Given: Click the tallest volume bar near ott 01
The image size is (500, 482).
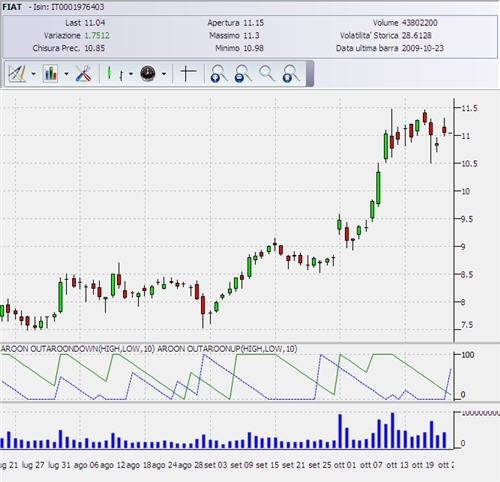Looking at the screenshot, I should coord(340,431).
